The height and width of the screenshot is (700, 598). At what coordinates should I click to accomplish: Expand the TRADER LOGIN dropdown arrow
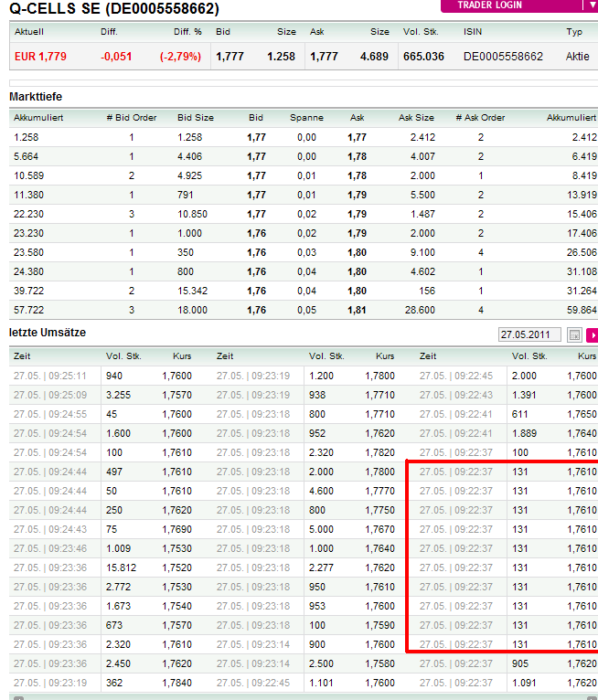point(592,5)
